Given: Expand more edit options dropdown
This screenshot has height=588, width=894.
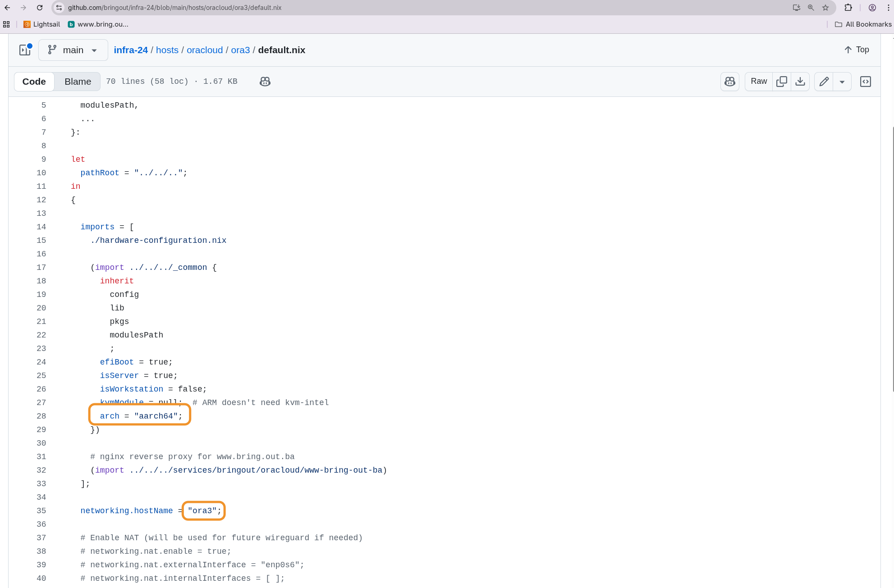Looking at the screenshot, I should click(x=842, y=82).
